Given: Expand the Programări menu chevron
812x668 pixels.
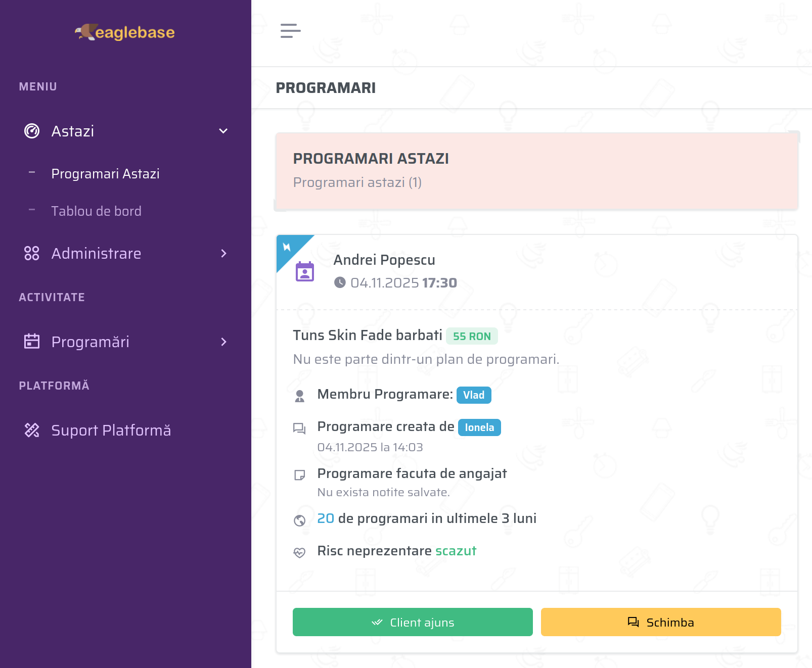Looking at the screenshot, I should 223,342.
